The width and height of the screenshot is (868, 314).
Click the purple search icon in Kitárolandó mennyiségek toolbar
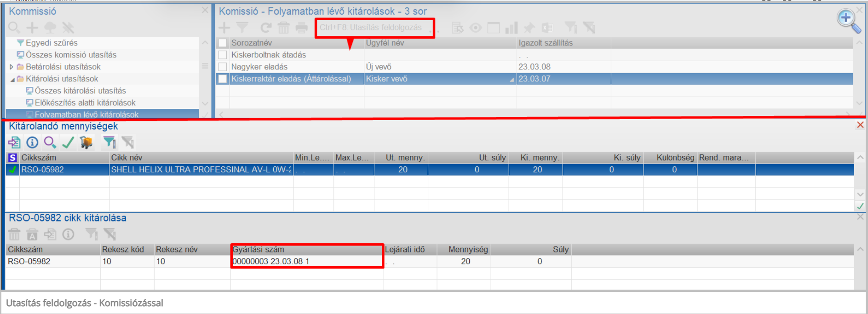(x=50, y=143)
